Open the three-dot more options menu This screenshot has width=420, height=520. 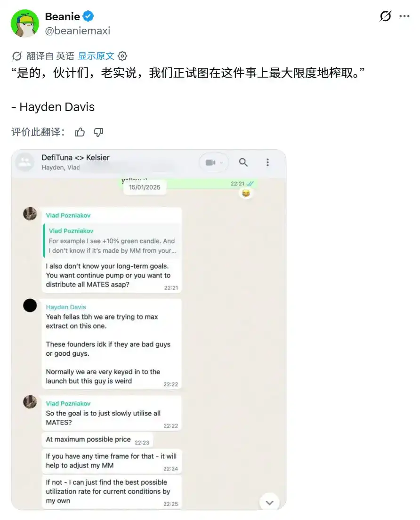pos(404,16)
